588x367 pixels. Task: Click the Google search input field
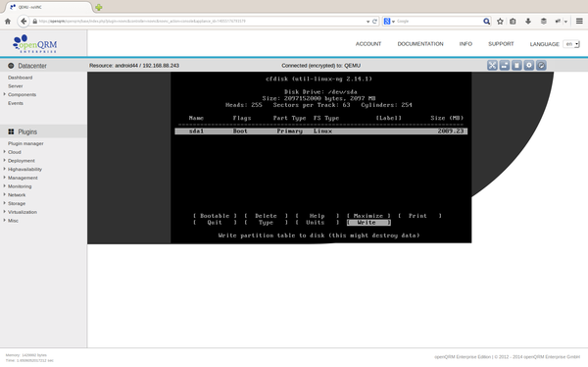[439, 22]
